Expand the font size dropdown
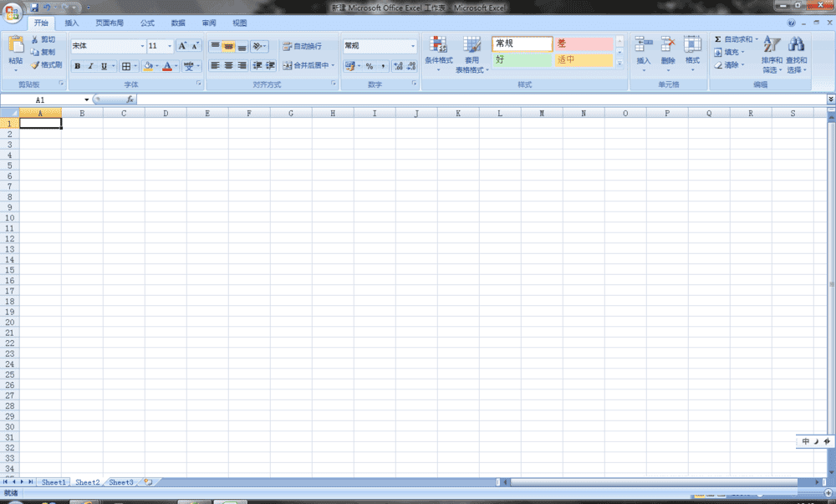 click(x=170, y=46)
